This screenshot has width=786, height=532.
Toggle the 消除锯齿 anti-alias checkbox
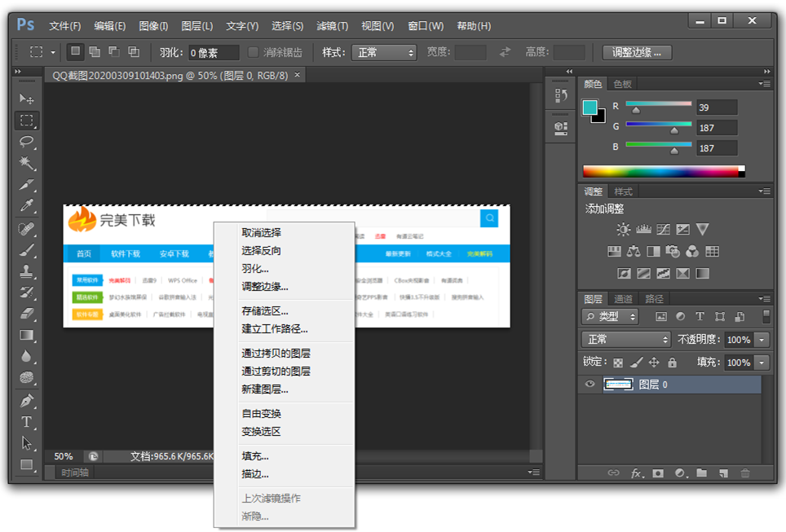(x=254, y=52)
